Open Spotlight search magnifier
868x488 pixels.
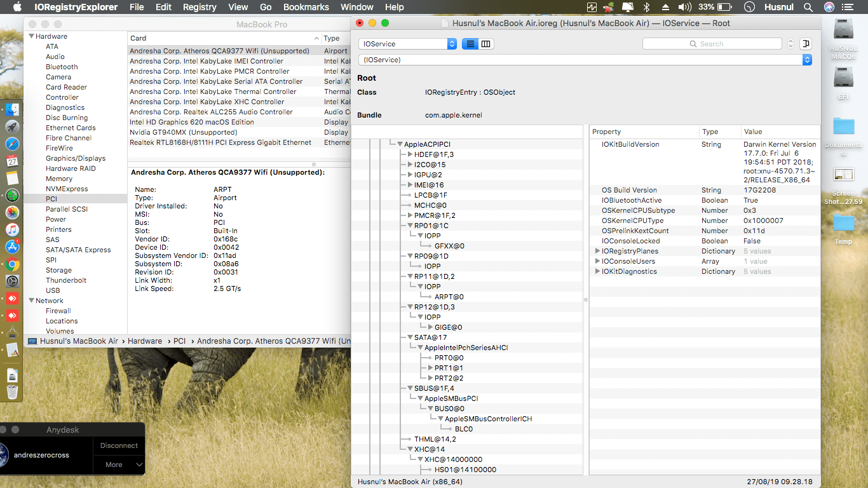pyautogui.click(x=808, y=7)
